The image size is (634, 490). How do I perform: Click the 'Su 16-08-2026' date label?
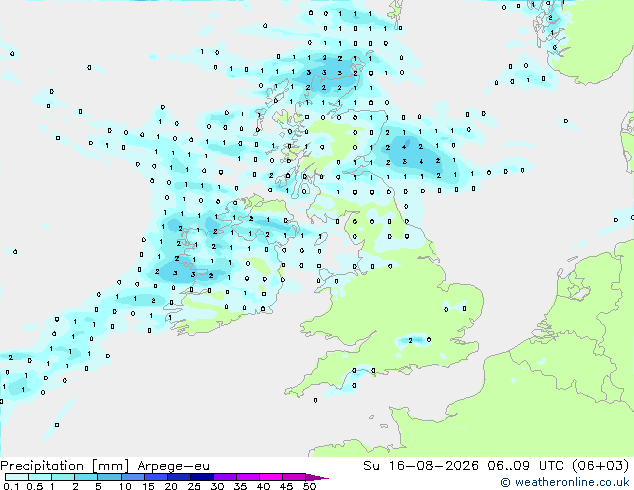pyautogui.click(x=421, y=466)
